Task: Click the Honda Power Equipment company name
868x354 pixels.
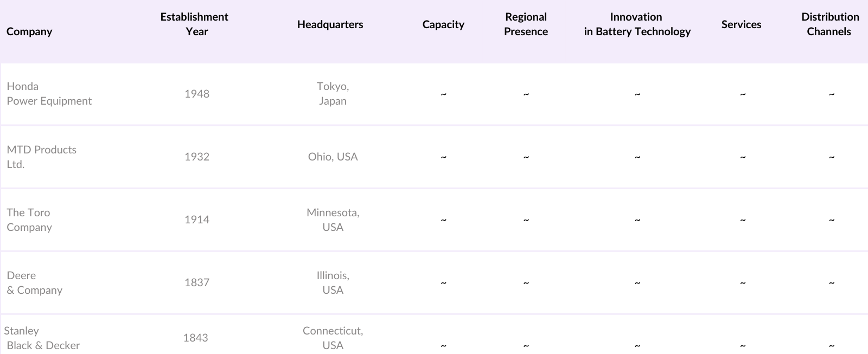Action: tap(49, 94)
